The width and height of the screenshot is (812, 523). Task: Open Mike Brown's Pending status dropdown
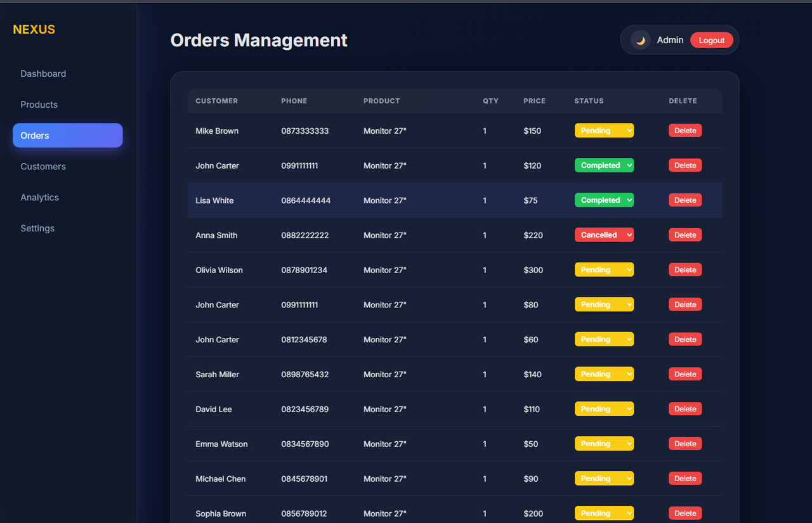(604, 131)
